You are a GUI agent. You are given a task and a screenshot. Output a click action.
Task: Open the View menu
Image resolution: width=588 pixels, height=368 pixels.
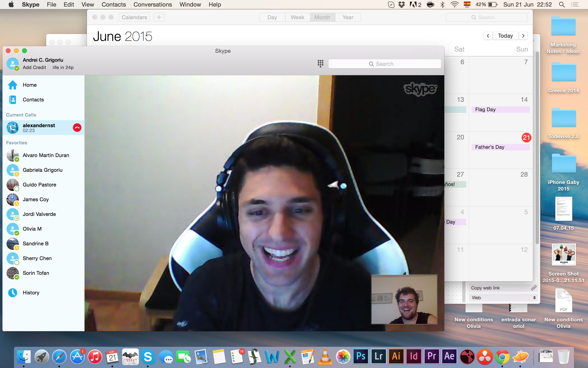pyautogui.click(x=88, y=4)
